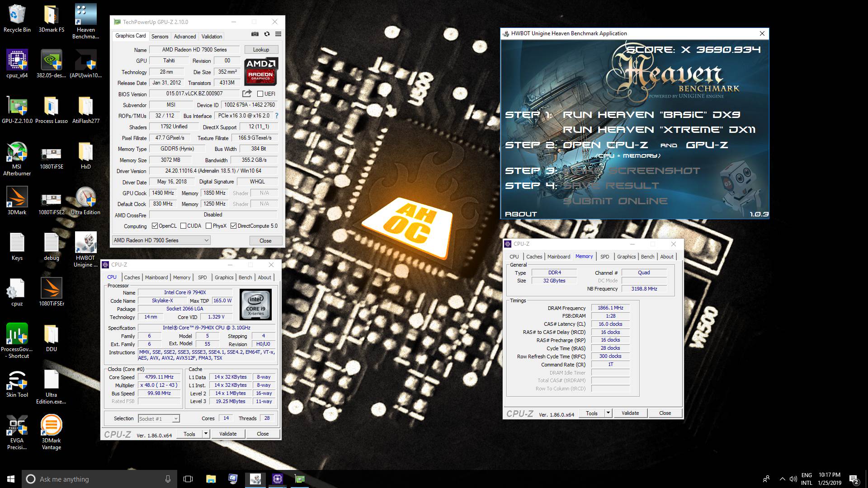The width and height of the screenshot is (868, 488).
Task: Click Bus Interface question mark help icon
Action: (277, 116)
